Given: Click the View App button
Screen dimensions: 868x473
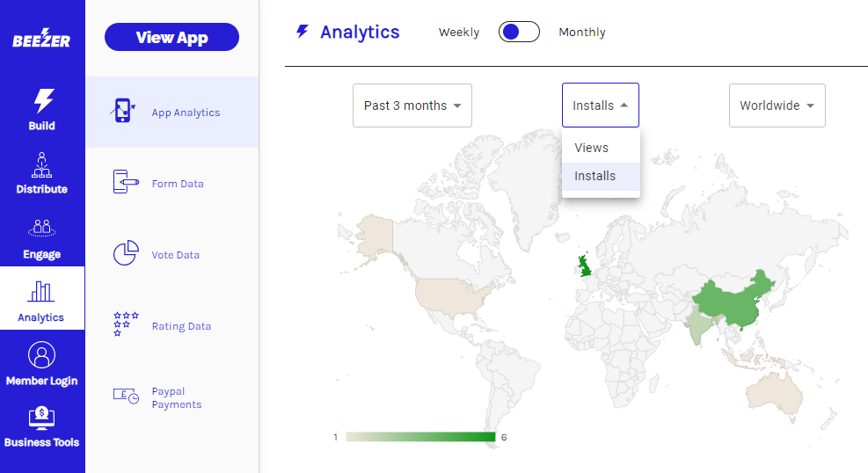Looking at the screenshot, I should (x=171, y=38).
